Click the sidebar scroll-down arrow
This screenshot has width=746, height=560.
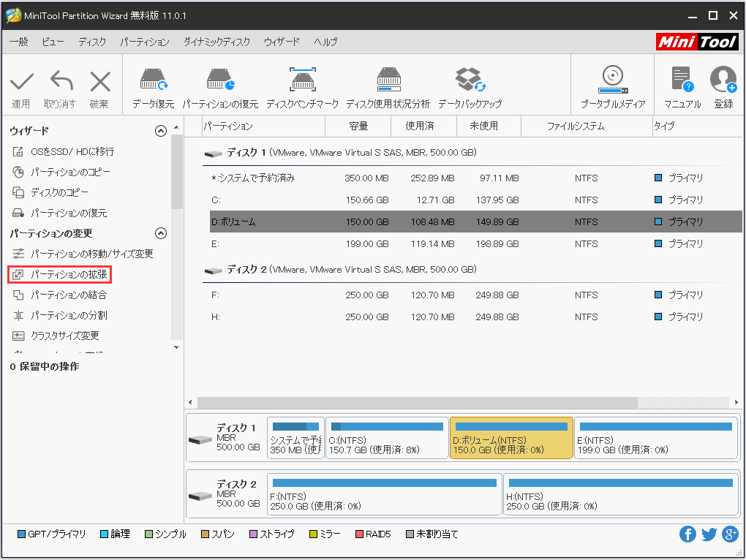click(x=176, y=347)
